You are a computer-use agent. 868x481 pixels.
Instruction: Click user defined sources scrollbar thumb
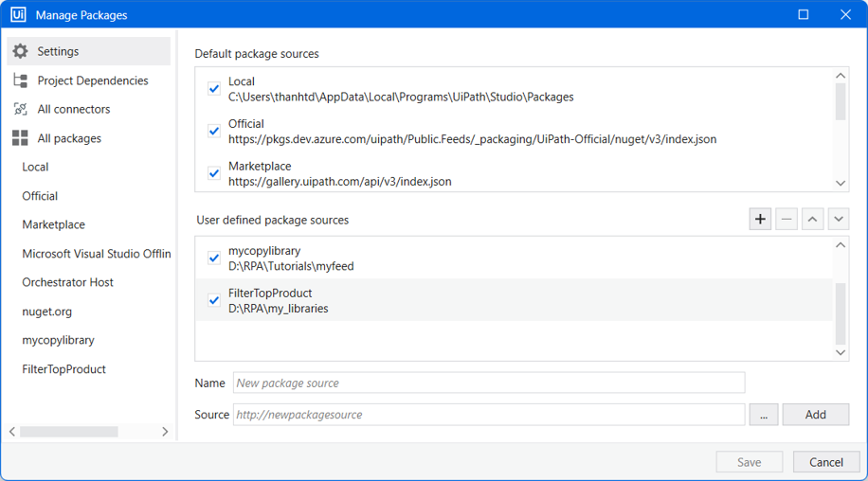coord(841,313)
